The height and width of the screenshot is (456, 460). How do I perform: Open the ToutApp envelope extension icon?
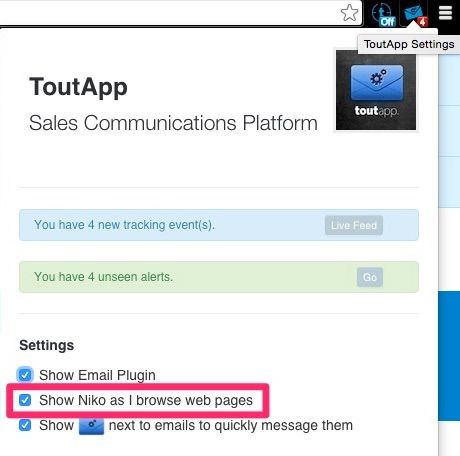coord(414,14)
